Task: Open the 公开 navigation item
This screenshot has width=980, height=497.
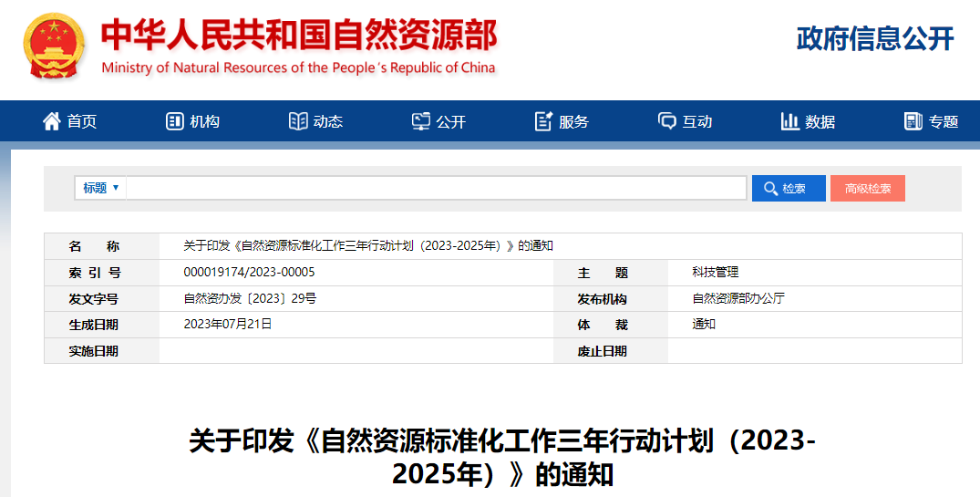Action: click(x=438, y=121)
